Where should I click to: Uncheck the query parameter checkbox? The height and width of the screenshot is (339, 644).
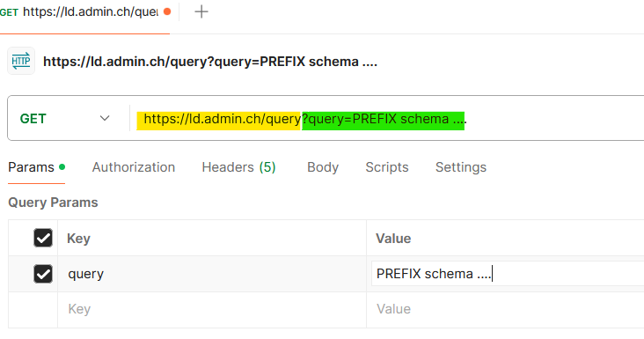[43, 274]
